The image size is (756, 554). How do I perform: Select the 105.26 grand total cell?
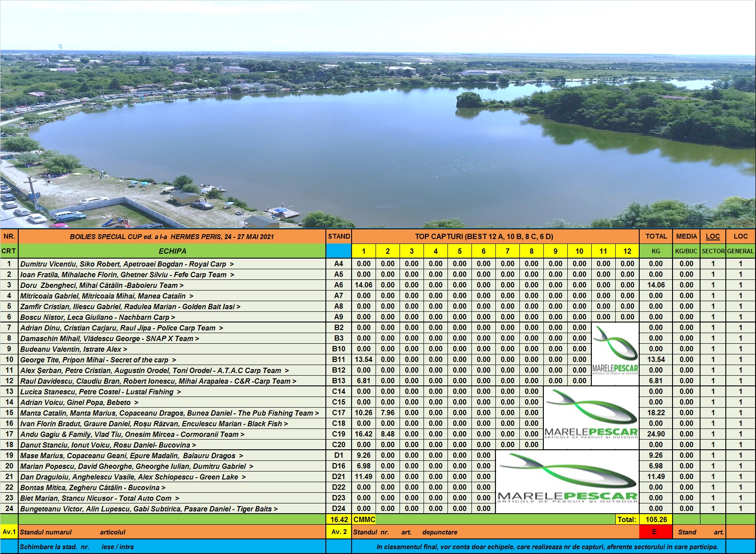656,519
